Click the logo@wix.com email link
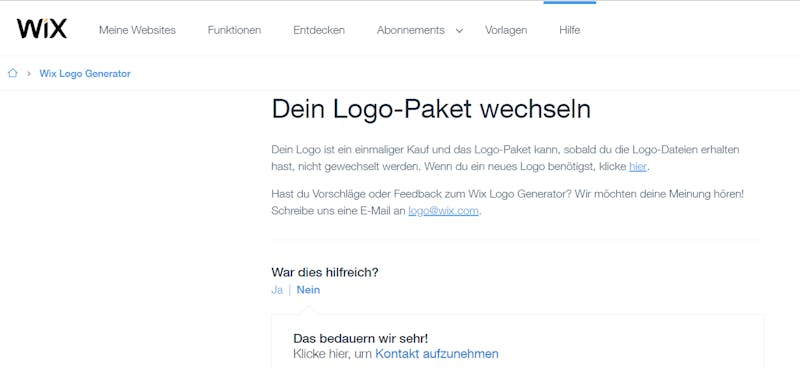The image size is (800, 368). (443, 211)
